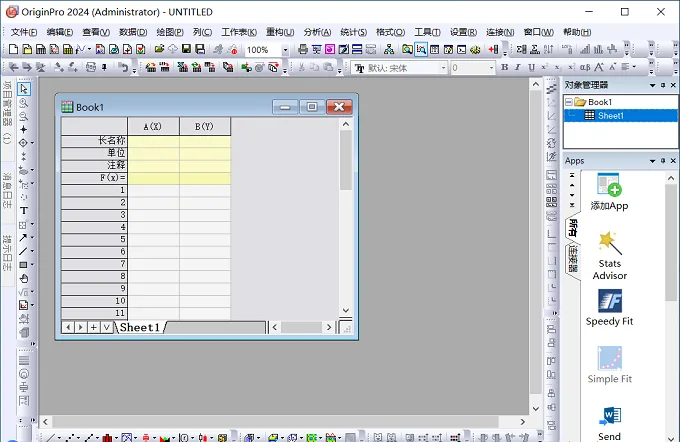Click the New Project icon
Viewport: 680px width, 442px height.
click(x=13, y=49)
